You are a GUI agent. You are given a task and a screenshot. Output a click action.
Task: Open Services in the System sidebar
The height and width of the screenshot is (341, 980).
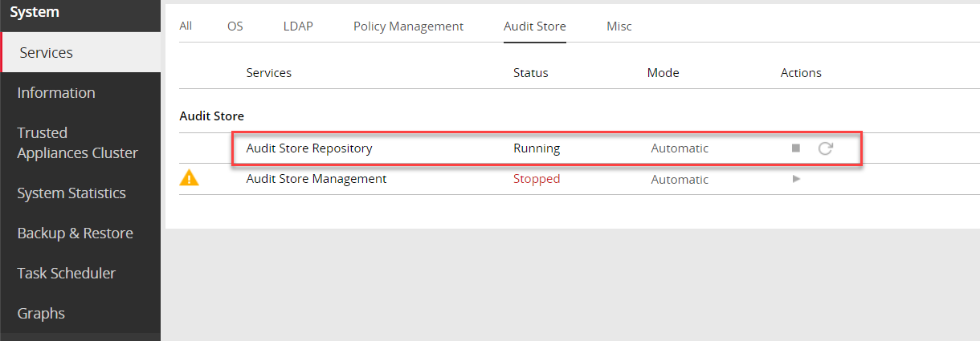80,52
